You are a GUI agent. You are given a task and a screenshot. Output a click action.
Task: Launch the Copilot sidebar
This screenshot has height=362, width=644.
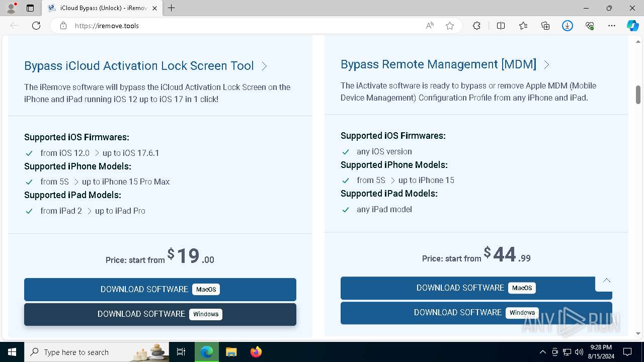click(632, 26)
